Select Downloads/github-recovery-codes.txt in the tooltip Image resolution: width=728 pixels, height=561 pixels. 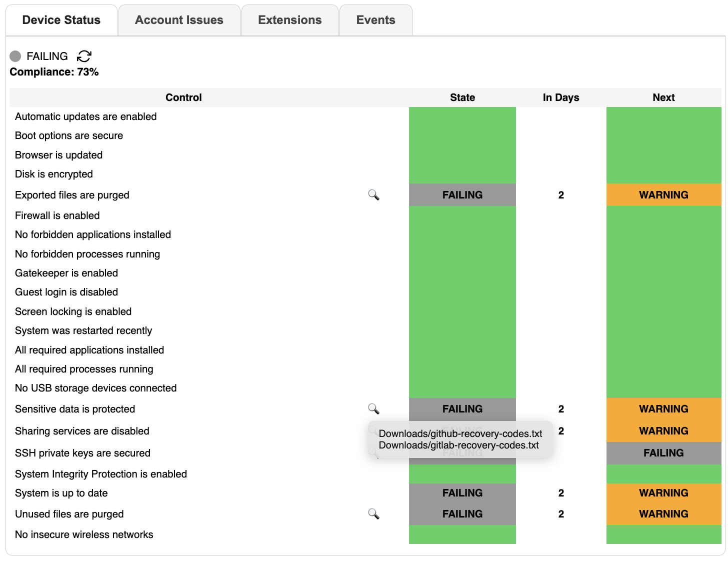[x=461, y=433]
